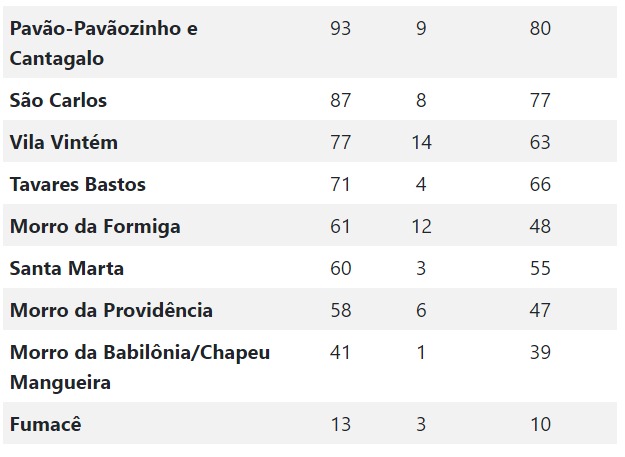Click the Pavão-Pavãozinho e Cantagalo row name
Screen dimensions: 625x457
[x=103, y=43]
